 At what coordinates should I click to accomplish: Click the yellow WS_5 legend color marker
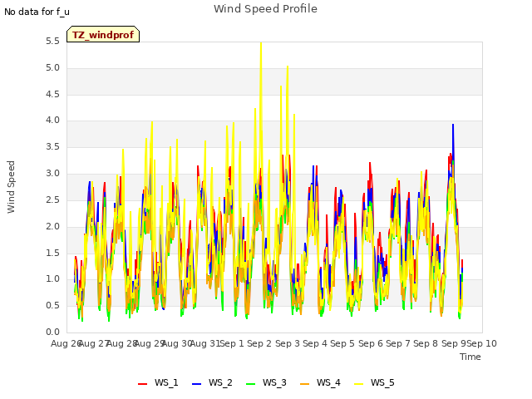tap(358, 384)
